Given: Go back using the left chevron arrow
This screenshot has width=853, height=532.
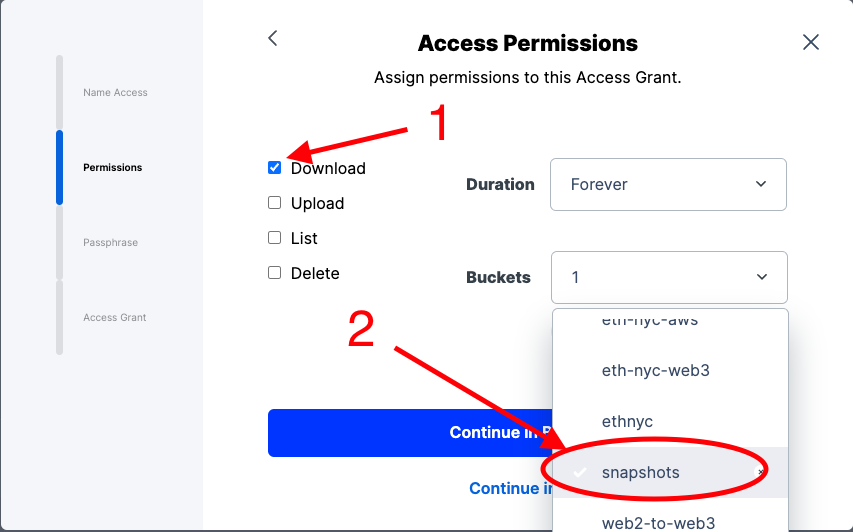Looking at the screenshot, I should (273, 38).
